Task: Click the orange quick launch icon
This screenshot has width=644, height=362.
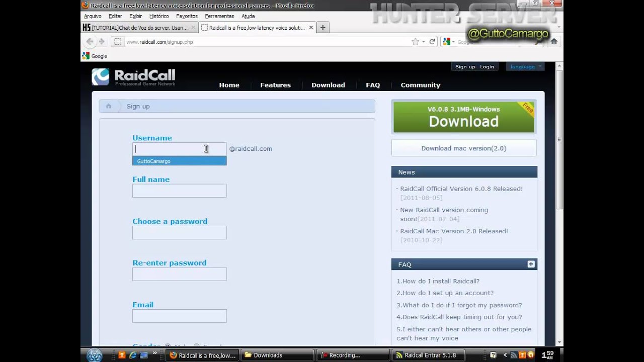Action: 122,355
